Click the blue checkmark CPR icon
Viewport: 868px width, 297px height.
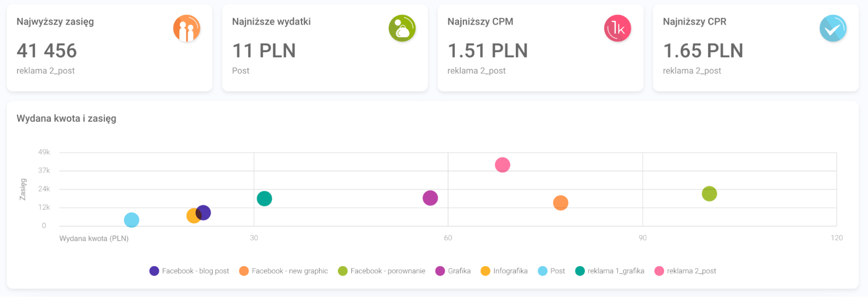(x=833, y=28)
